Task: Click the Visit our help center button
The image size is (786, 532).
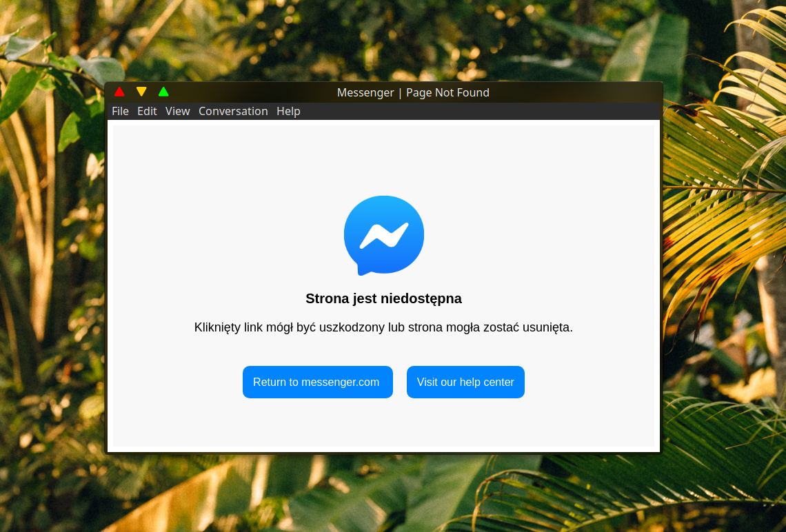Action: (x=465, y=382)
